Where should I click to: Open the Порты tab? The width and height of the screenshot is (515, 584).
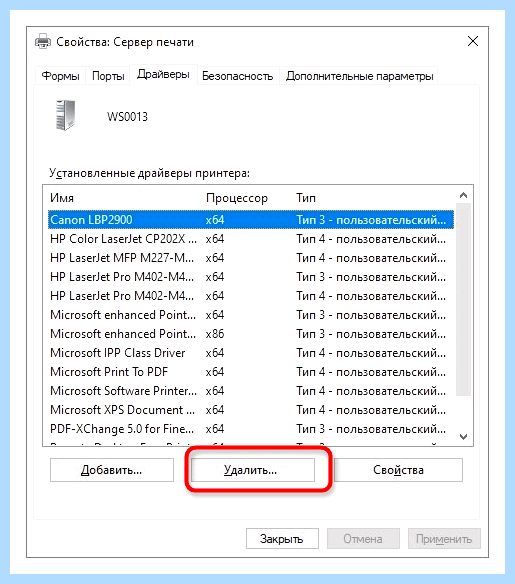(108, 76)
